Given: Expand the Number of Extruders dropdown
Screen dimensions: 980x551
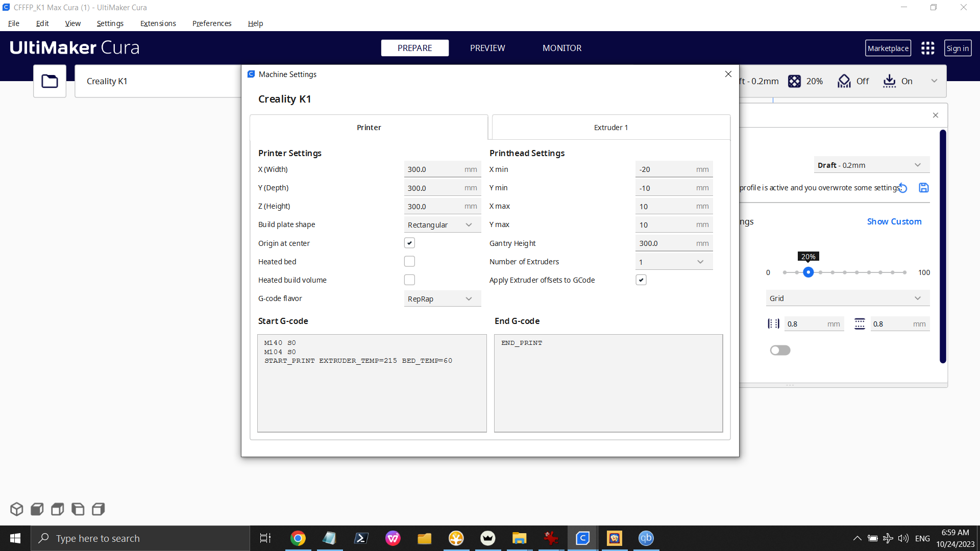Looking at the screenshot, I should (673, 262).
